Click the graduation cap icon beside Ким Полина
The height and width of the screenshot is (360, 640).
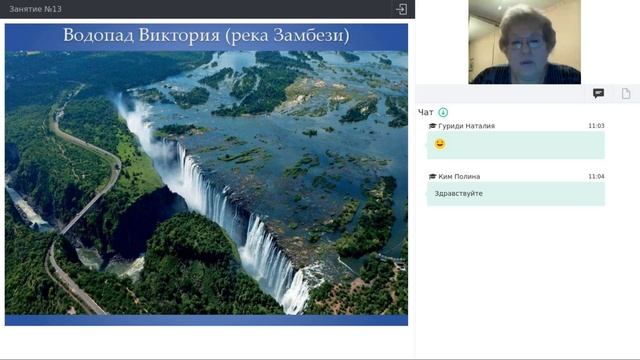point(432,177)
